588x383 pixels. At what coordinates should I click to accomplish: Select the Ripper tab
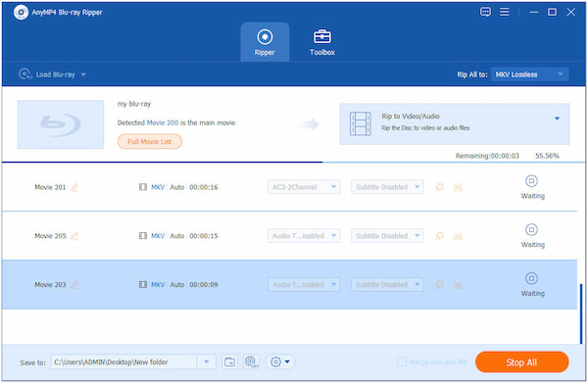(265, 42)
